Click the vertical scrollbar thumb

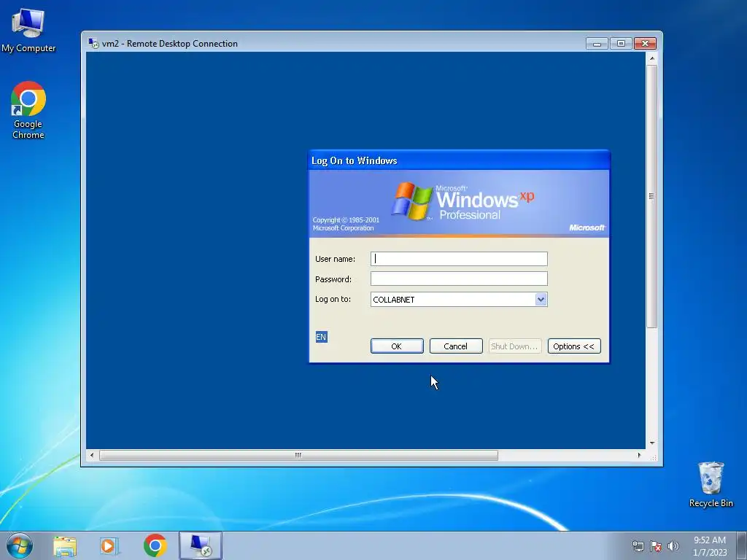(651, 195)
